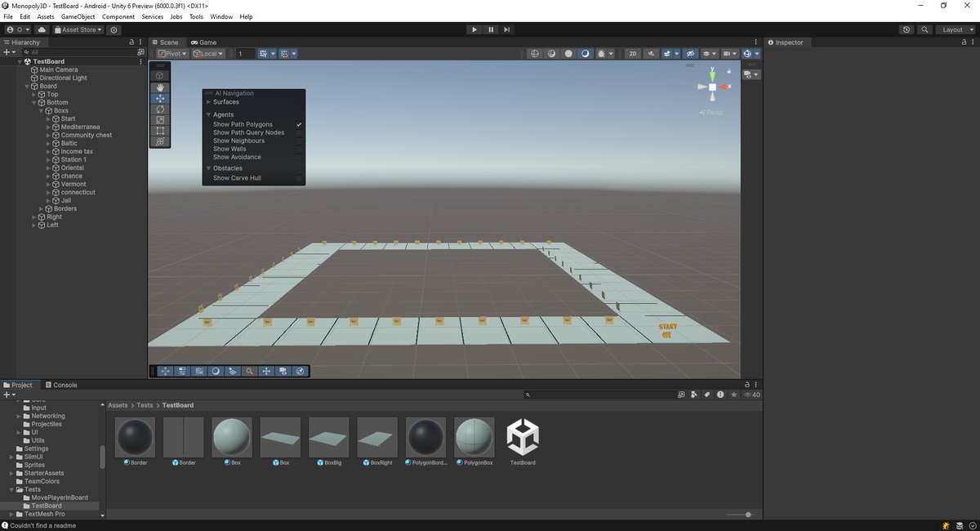Enable Show Path Query Nodes

[299, 132]
